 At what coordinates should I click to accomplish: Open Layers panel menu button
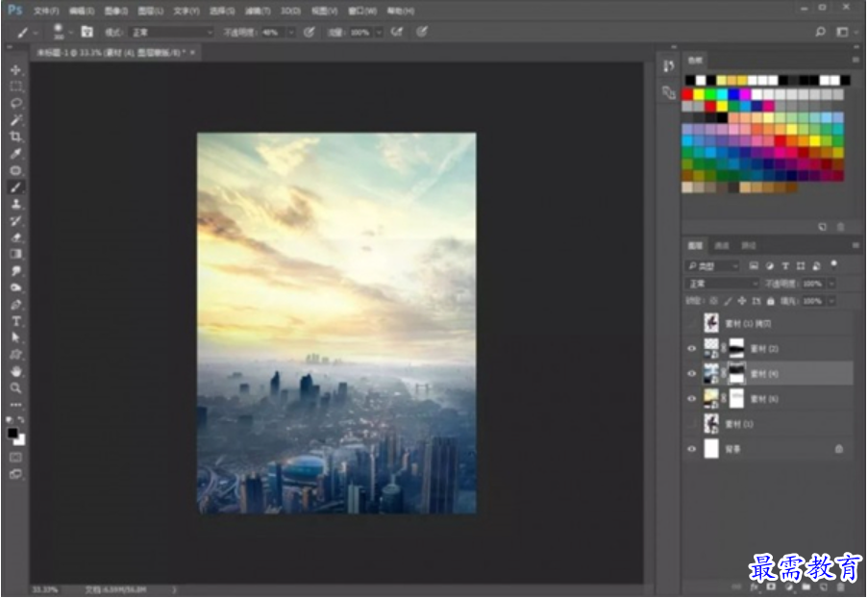[x=856, y=245]
